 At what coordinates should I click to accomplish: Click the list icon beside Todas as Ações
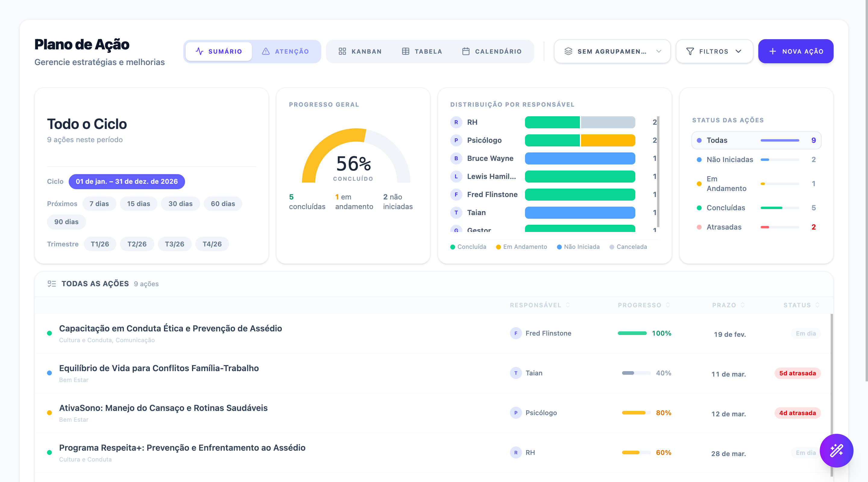pos(52,283)
